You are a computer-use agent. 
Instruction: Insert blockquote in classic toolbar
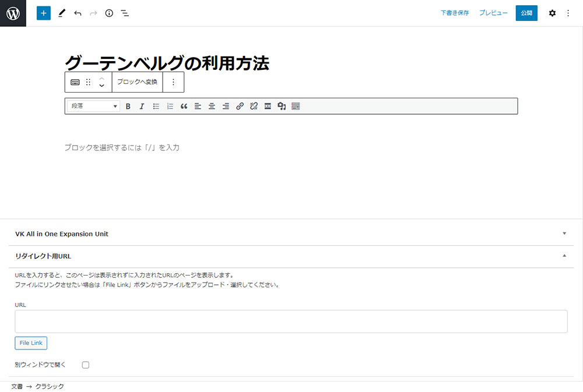pyautogui.click(x=184, y=106)
